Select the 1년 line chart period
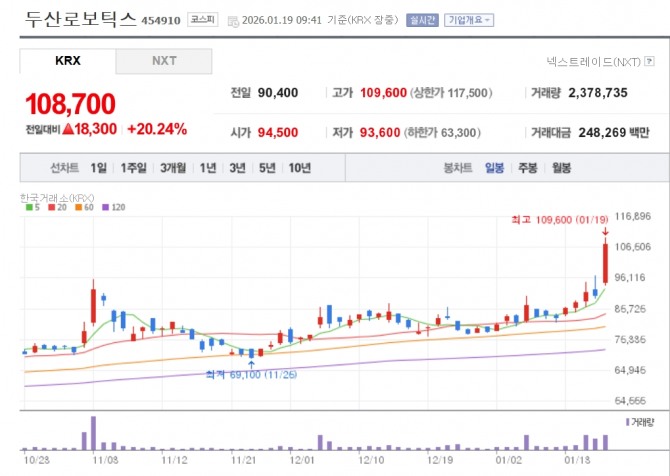The image size is (670, 476). click(208, 168)
